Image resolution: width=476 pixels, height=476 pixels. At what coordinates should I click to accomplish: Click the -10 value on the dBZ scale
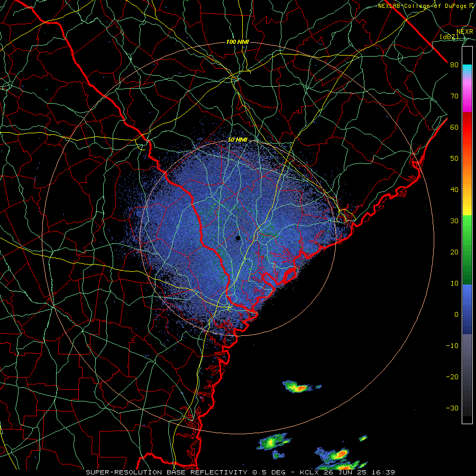[x=452, y=345]
